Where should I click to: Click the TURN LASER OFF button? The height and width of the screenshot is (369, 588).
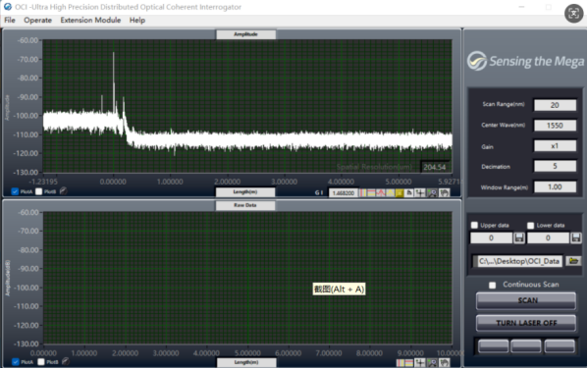coord(526,323)
